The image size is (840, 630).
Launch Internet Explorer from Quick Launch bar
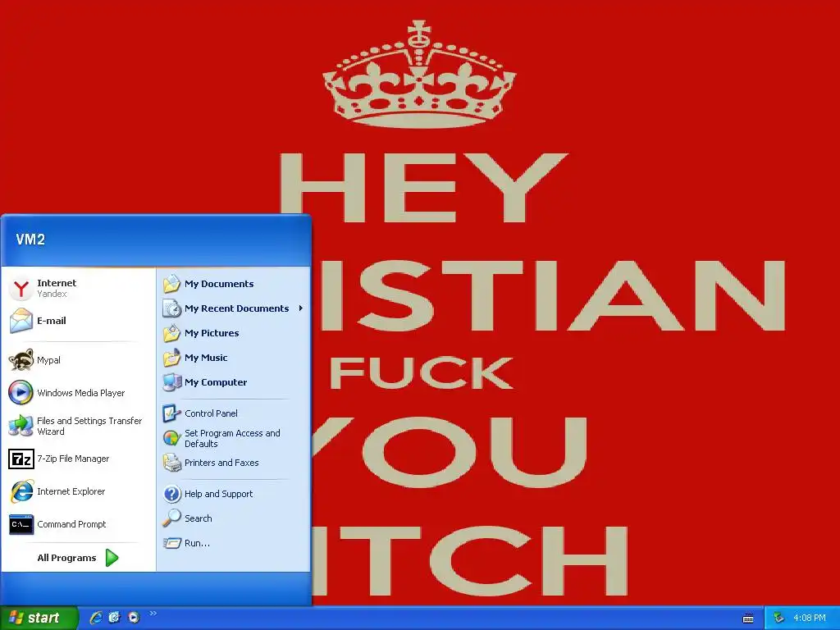96,618
